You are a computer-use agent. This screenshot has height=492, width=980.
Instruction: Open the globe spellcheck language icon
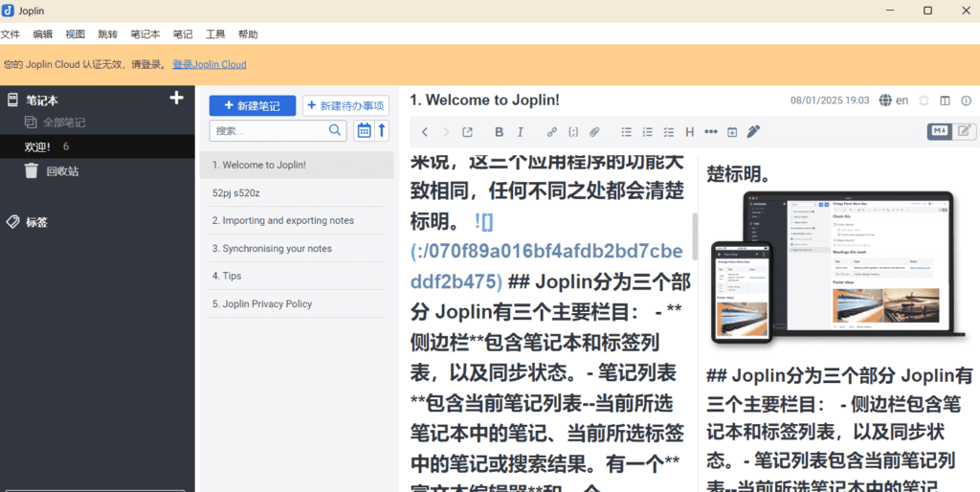coord(885,101)
